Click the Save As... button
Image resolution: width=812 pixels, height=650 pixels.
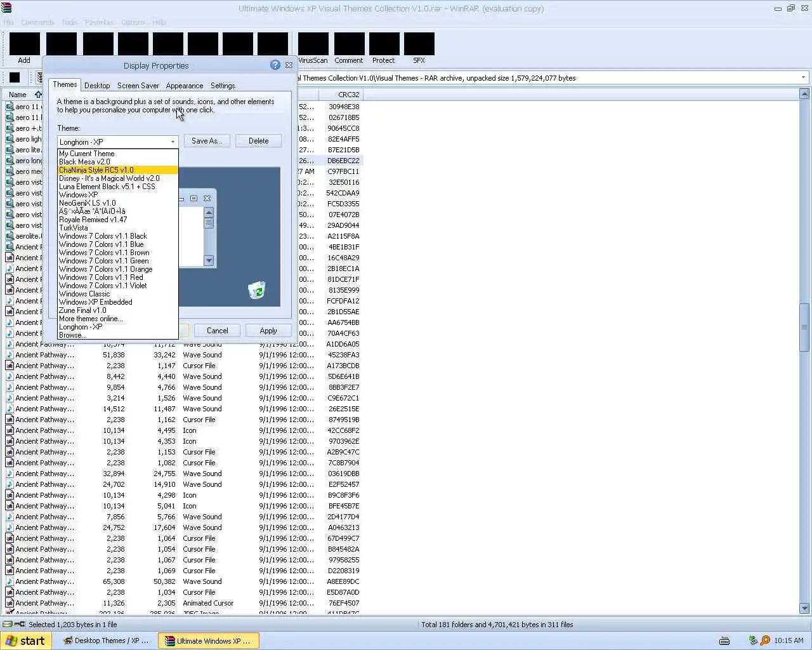click(x=206, y=141)
